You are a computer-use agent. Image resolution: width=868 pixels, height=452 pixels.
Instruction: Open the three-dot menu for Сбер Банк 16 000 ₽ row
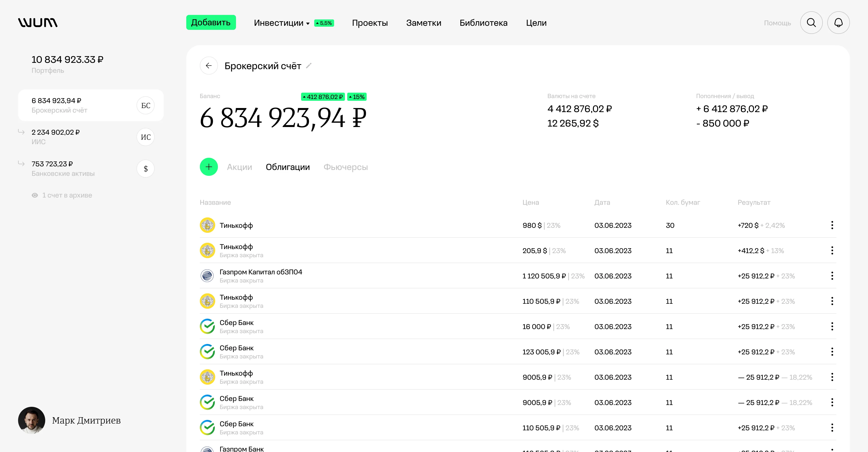click(x=832, y=326)
